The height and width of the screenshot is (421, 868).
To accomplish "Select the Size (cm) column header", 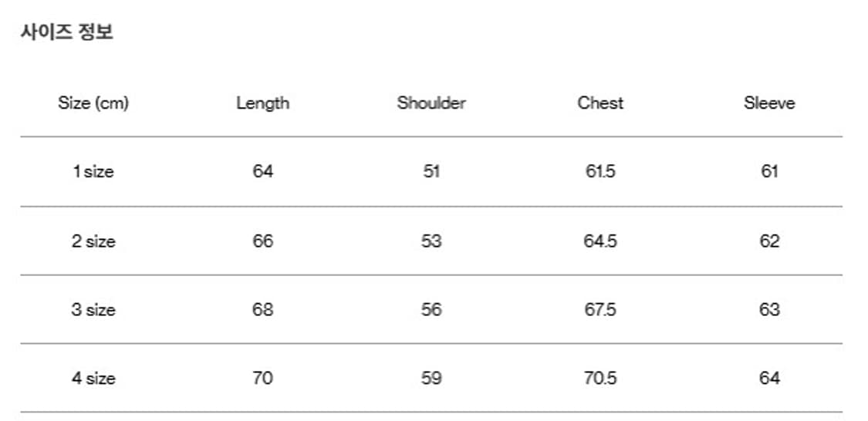I will pyautogui.click(x=93, y=103).
